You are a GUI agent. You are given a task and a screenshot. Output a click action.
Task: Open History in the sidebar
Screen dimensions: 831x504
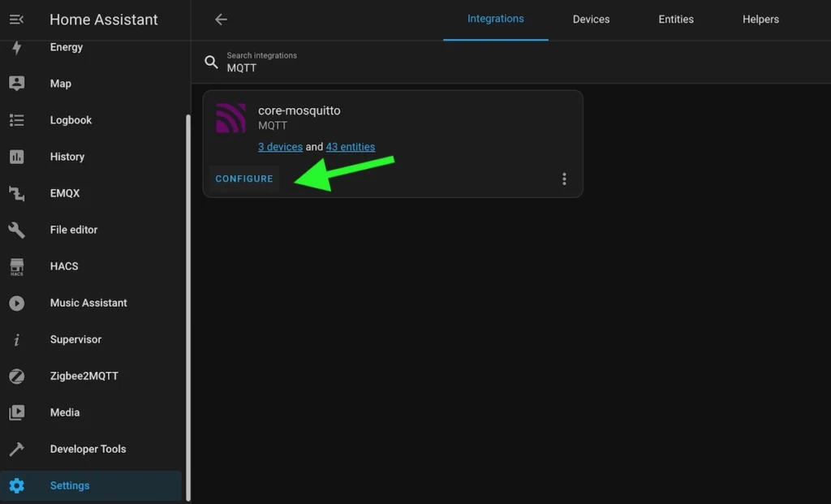point(91,157)
